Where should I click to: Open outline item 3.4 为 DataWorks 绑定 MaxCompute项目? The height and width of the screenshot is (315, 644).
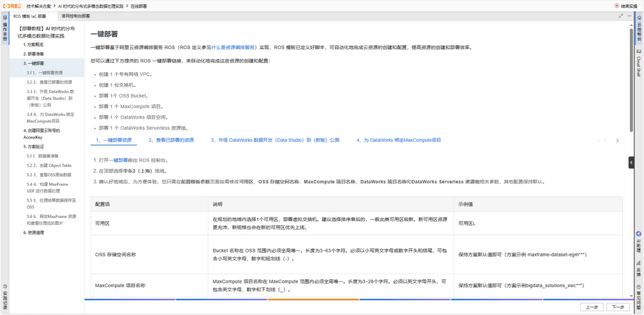click(x=50, y=118)
